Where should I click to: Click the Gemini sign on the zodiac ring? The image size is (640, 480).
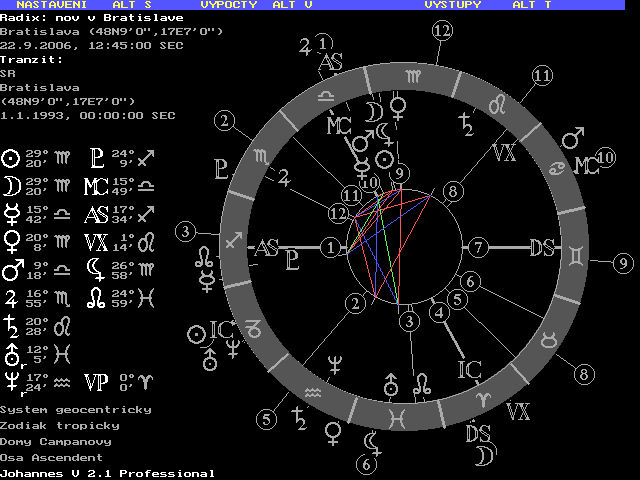[576, 256]
